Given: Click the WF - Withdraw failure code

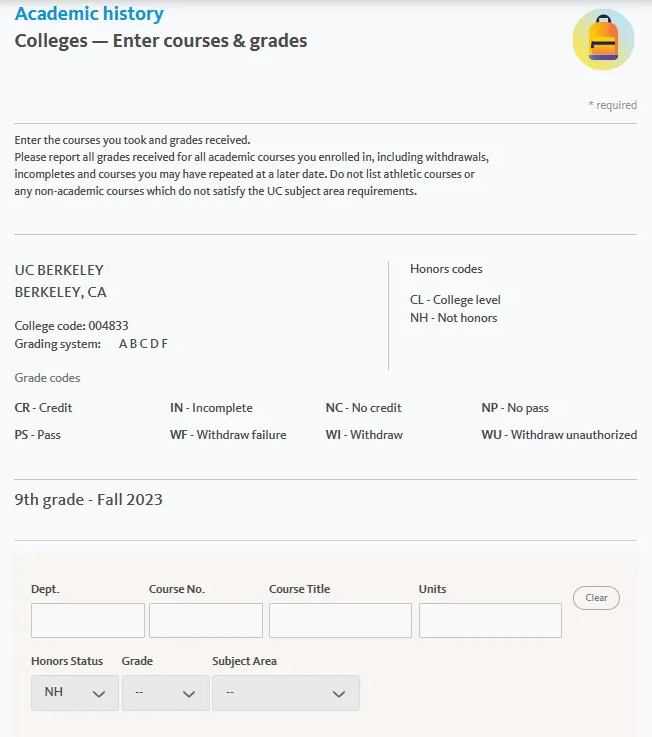Looking at the screenshot, I should (228, 435).
